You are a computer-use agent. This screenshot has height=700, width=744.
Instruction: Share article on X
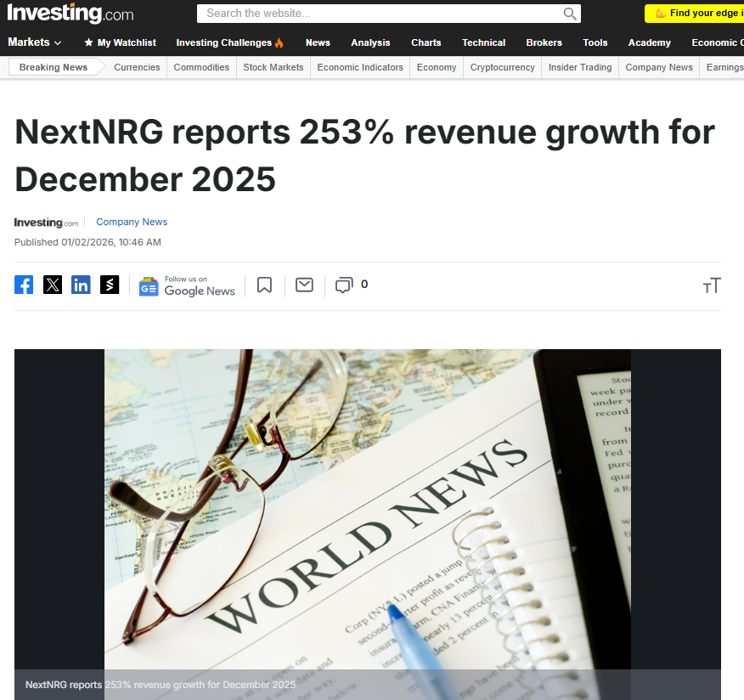[x=53, y=285]
